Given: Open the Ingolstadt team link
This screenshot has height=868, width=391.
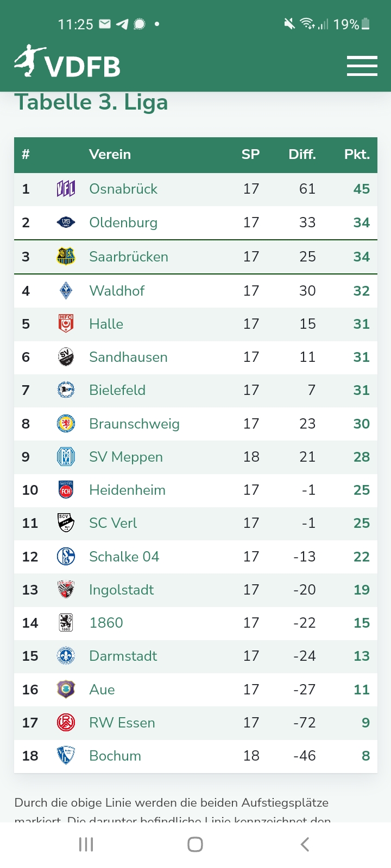Looking at the screenshot, I should (121, 590).
